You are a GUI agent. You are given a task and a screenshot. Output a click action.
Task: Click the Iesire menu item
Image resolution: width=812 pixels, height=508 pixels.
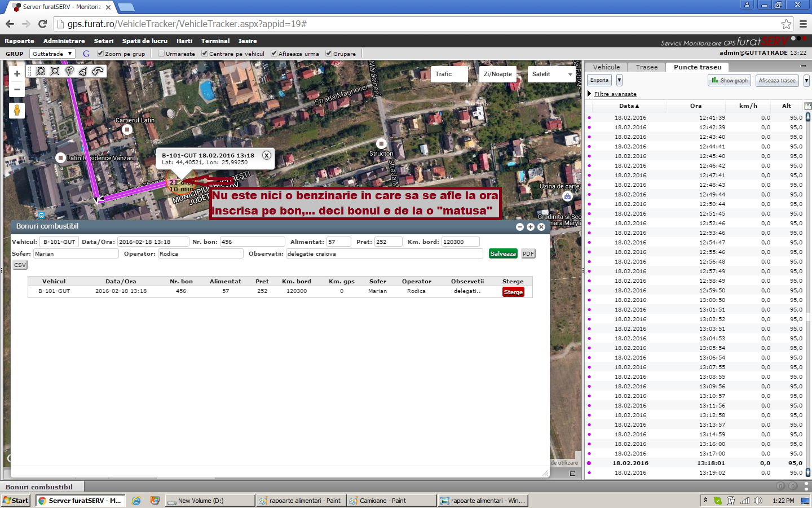tap(248, 41)
